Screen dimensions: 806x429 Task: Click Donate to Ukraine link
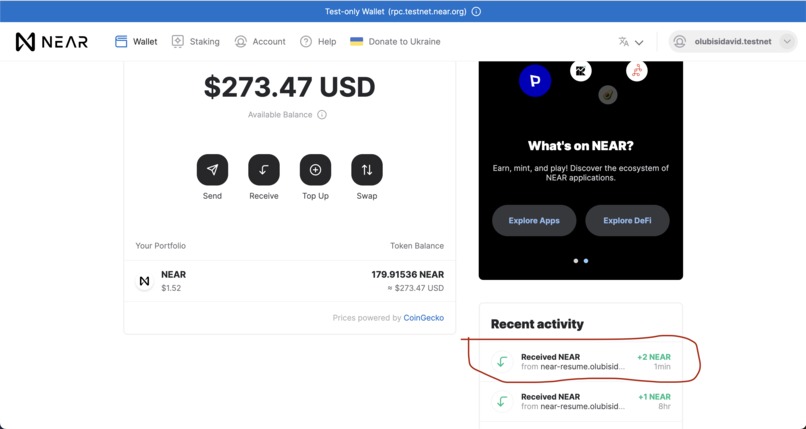pos(395,42)
